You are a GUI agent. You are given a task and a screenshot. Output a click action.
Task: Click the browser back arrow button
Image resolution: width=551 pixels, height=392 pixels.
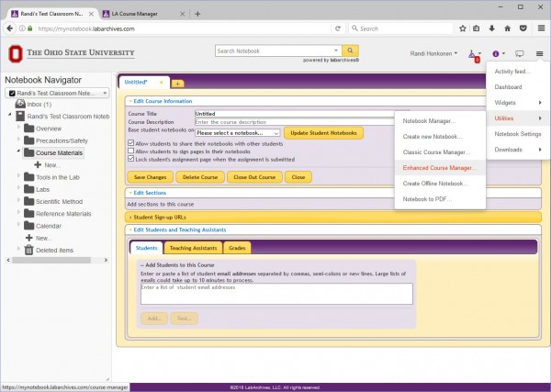(10, 28)
